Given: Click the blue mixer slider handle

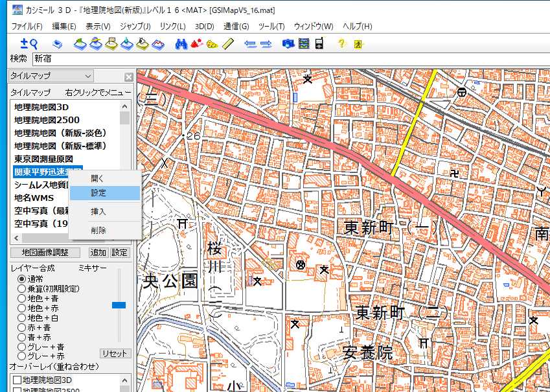Looking at the screenshot, I should click(119, 305).
